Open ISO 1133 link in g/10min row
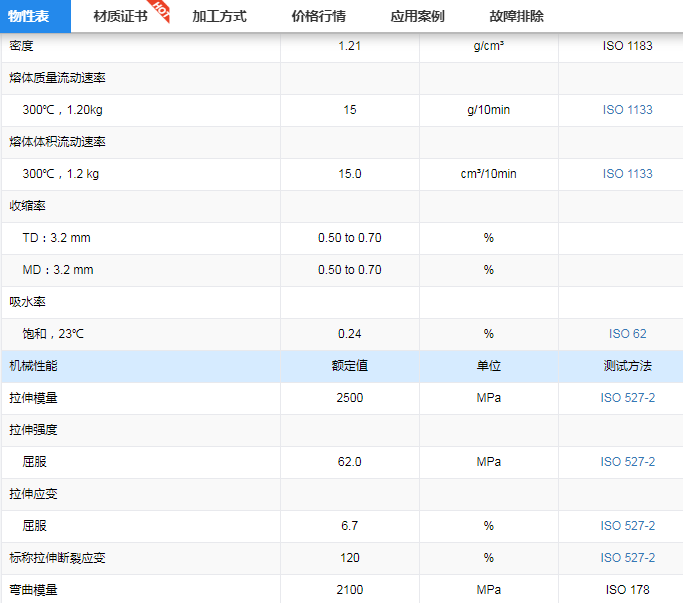 (x=627, y=110)
